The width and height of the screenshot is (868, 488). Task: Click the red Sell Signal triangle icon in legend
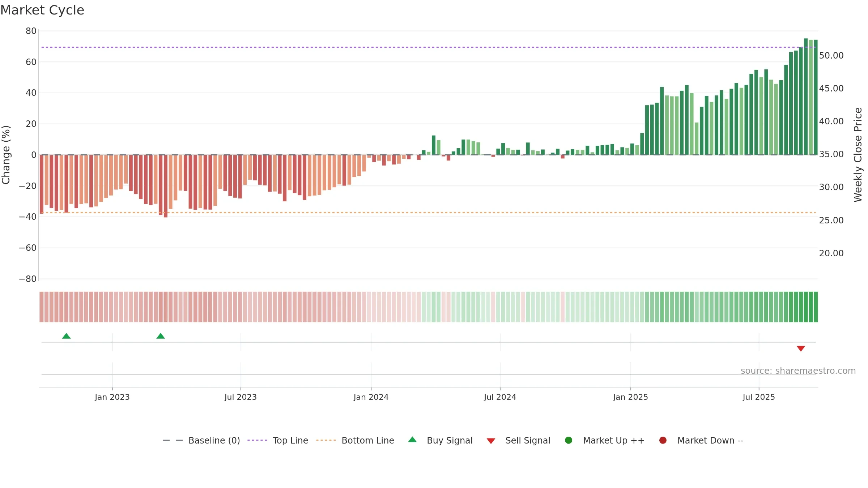(491, 441)
